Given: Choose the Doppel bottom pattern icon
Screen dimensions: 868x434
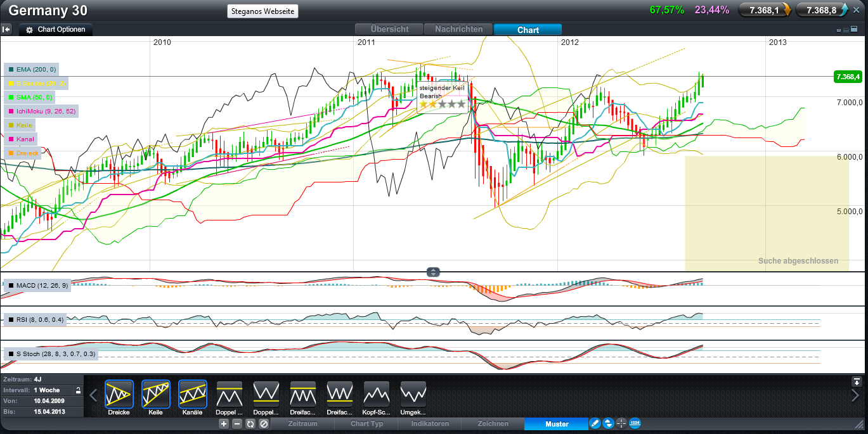Looking at the screenshot, I should [266, 393].
